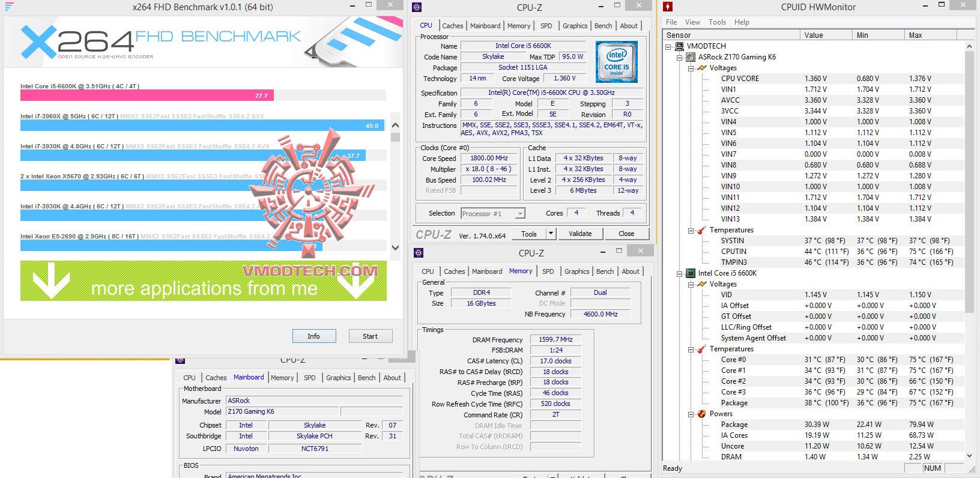
Task: Collapse the ASRock Z170 Gaming K6 node
Action: coord(680,57)
